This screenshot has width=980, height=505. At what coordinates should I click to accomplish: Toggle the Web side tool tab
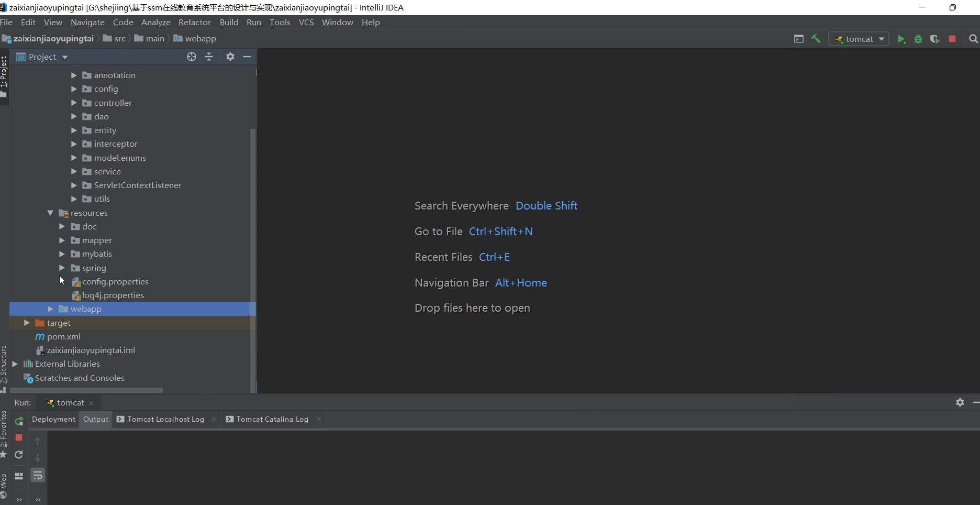pyautogui.click(x=4, y=485)
